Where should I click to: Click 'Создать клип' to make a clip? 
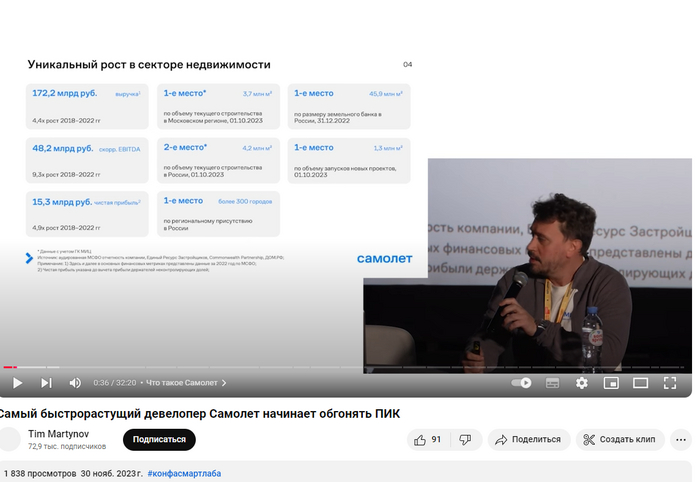pos(619,440)
